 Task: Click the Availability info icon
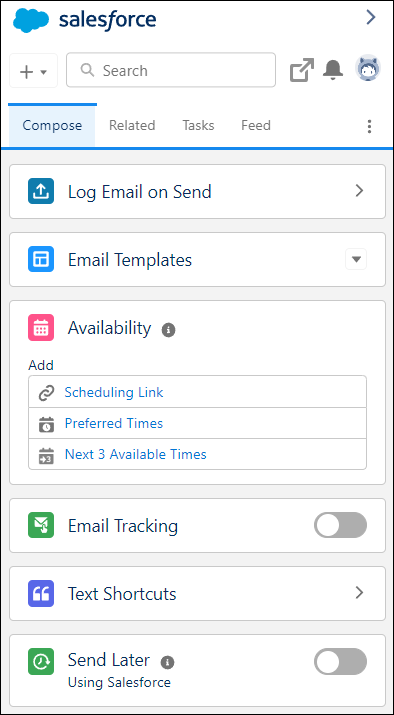(x=168, y=330)
